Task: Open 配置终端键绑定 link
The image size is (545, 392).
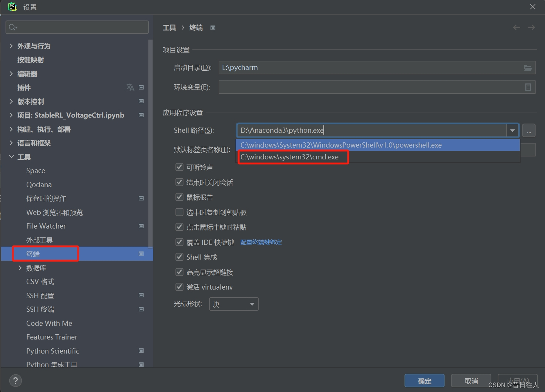Action: point(261,242)
